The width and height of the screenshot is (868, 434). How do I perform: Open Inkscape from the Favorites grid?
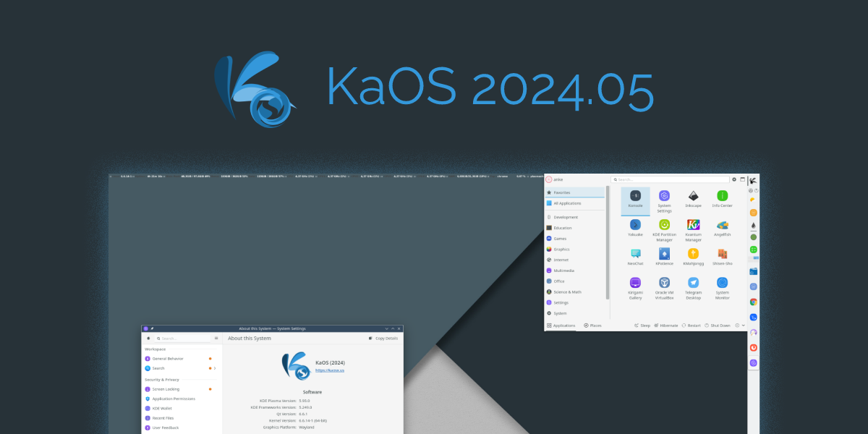(x=693, y=196)
